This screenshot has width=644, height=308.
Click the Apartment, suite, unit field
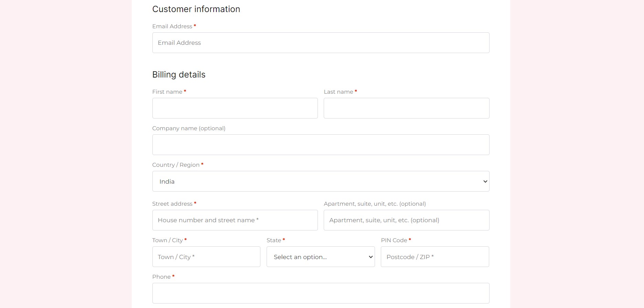click(x=406, y=220)
